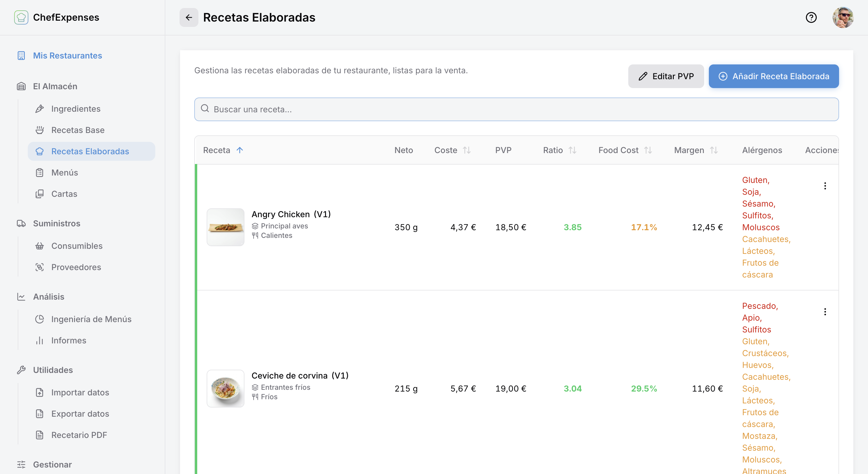This screenshot has height=474, width=868.
Task: Open the help question mark icon
Action: 811,17
